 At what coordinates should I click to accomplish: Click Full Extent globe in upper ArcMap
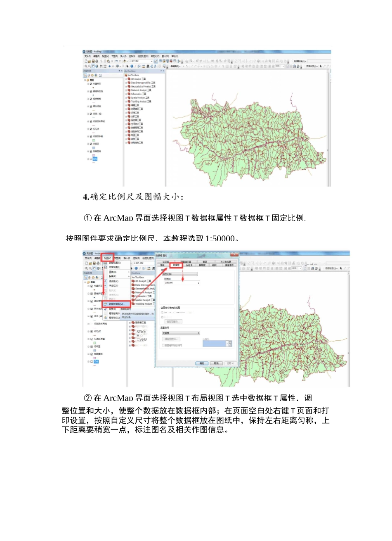pos(97,66)
